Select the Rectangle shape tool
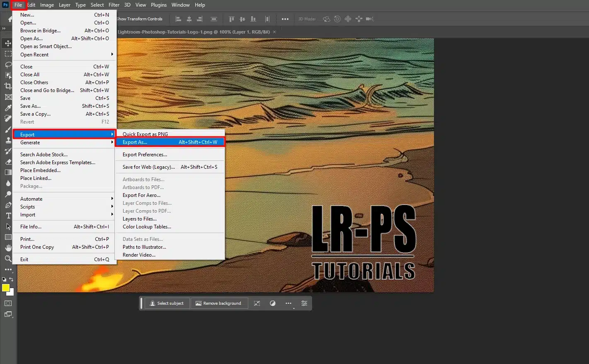 8,237
